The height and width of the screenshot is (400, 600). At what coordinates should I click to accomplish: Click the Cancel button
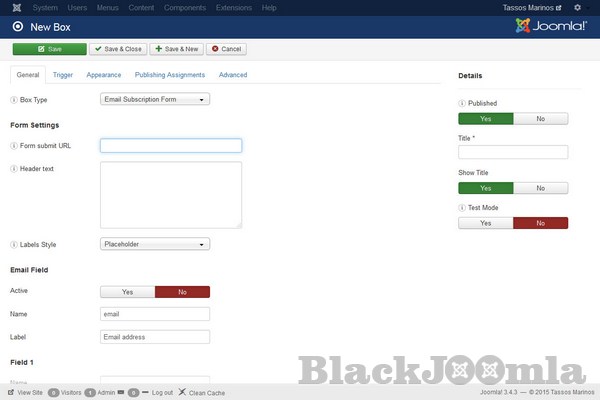click(x=226, y=48)
